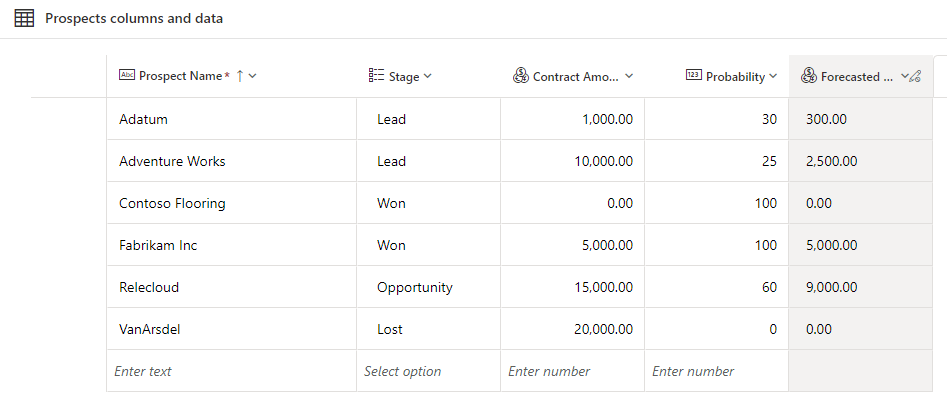Click the text type icon on Prospect Name
947x412 pixels.
[127, 76]
